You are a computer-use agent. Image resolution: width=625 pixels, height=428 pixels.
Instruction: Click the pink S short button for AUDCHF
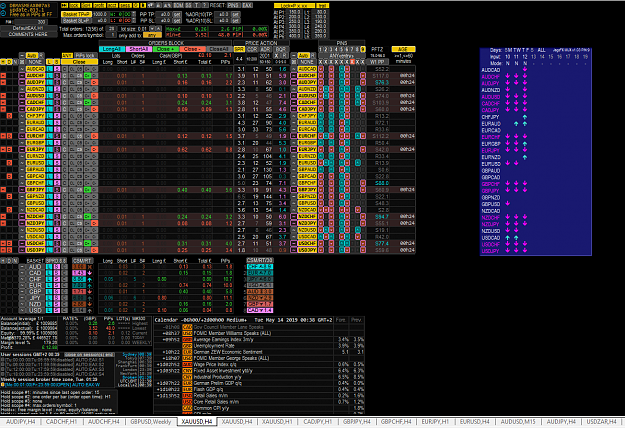pos(57,76)
